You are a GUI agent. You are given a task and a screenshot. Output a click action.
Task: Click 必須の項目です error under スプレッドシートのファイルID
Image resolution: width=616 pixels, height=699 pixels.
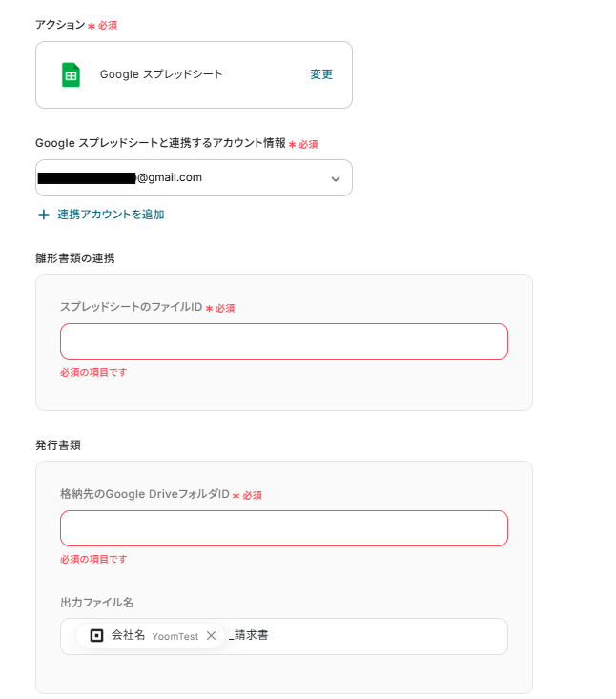tap(93, 372)
